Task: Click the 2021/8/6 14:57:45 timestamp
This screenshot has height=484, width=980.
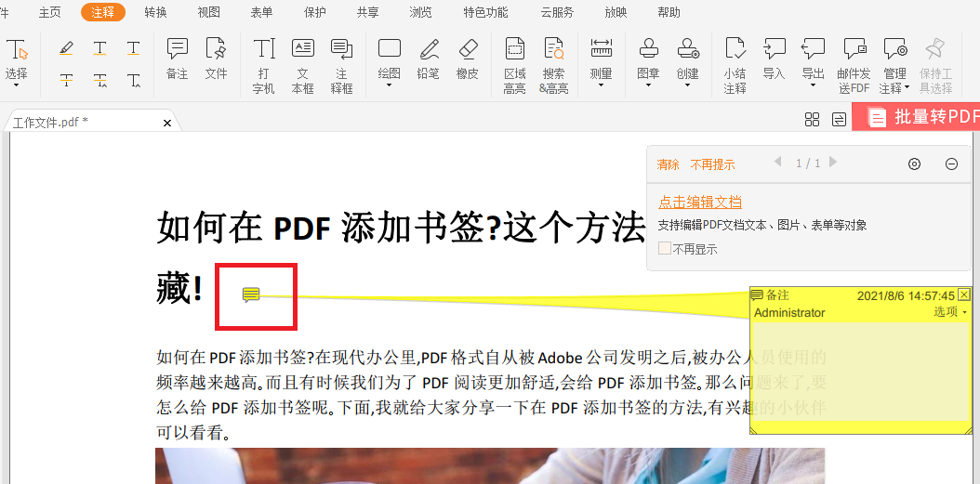Action: (x=906, y=295)
